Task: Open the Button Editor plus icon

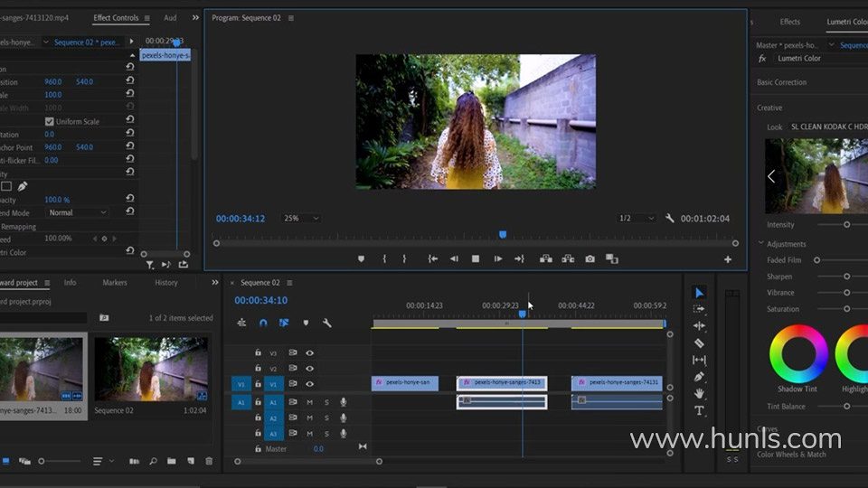Action: [x=727, y=259]
